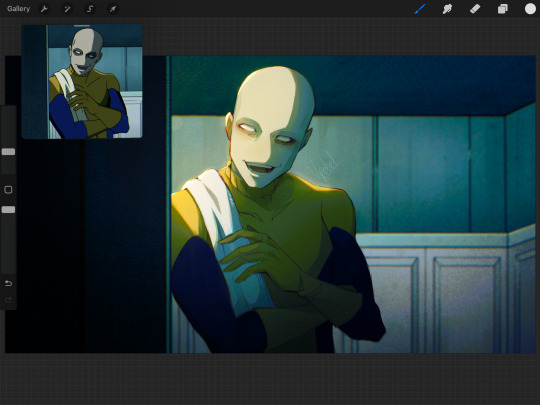Tap the square modify button on sidebar

coord(8,189)
